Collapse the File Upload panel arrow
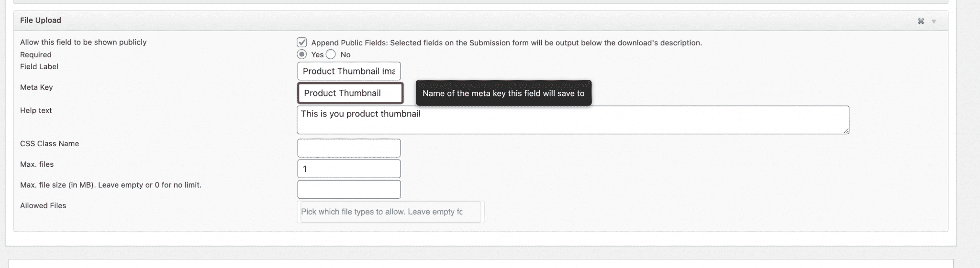Viewport: 980px width, 268px height. pos(934,21)
